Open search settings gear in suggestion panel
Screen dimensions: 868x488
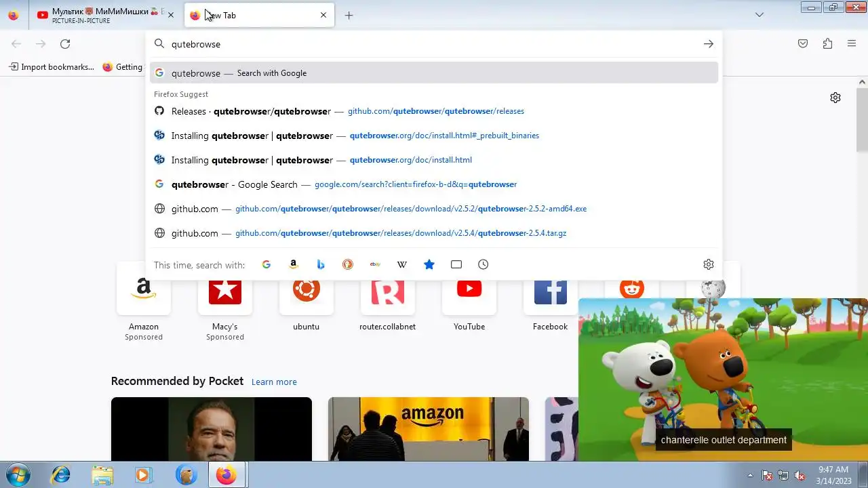(709, 264)
